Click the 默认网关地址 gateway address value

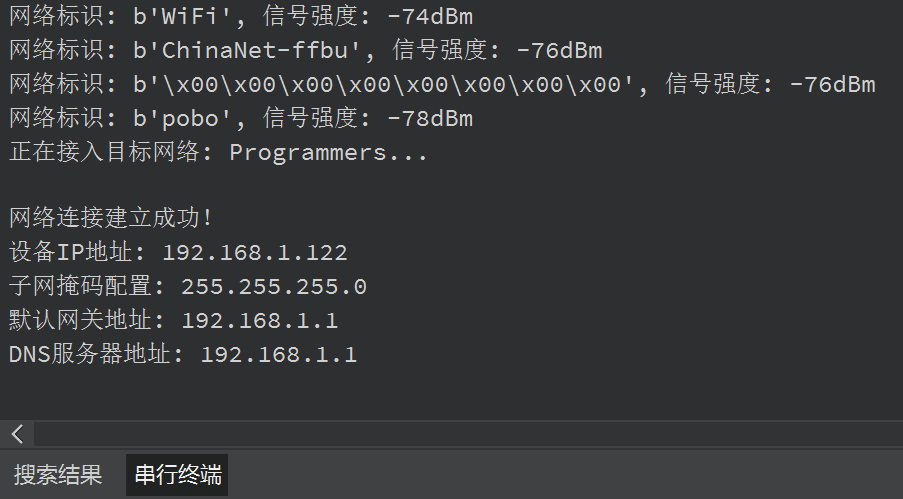click(260, 320)
